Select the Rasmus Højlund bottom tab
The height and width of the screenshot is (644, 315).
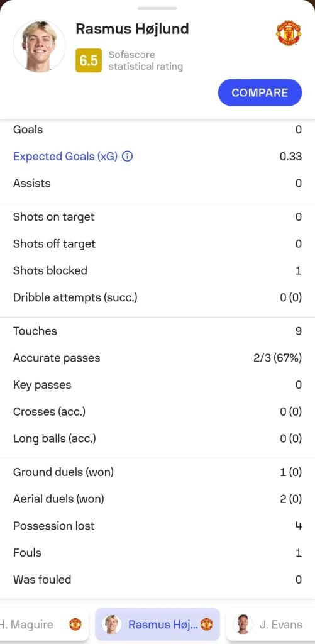click(x=157, y=625)
